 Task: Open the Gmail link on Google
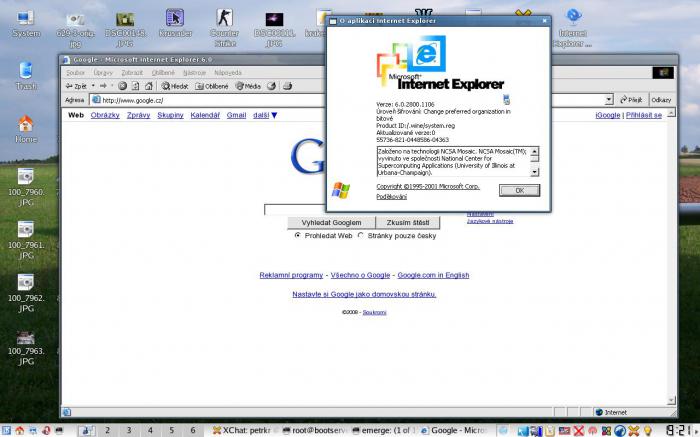tap(236, 115)
